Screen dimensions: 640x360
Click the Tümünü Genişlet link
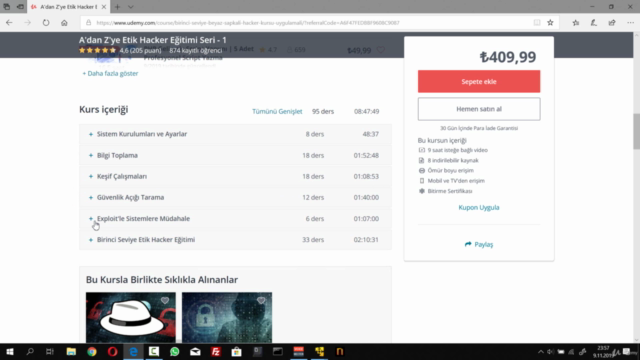[277, 111]
